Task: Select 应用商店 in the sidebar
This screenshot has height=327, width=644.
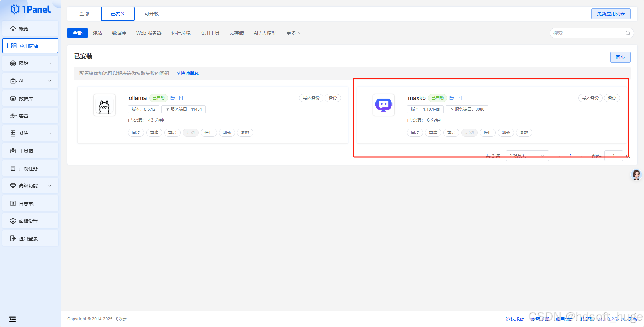Action: (30, 46)
